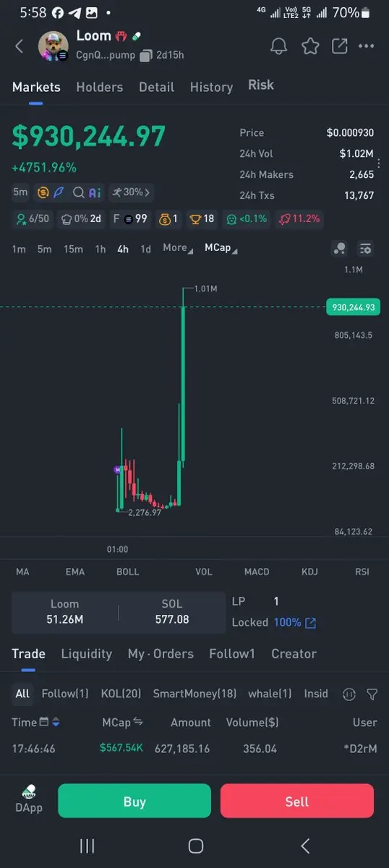Screen dimensions: 389x868
Task: Select the 4h timeframe
Action: 123,249
